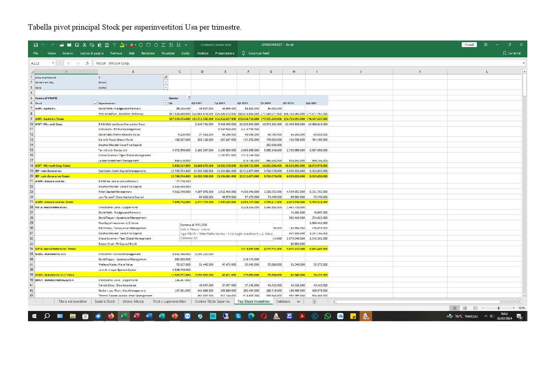The width and height of the screenshot is (555, 392).
Task: Click the Cosa vuoi fare search box
Action: click(258, 53)
